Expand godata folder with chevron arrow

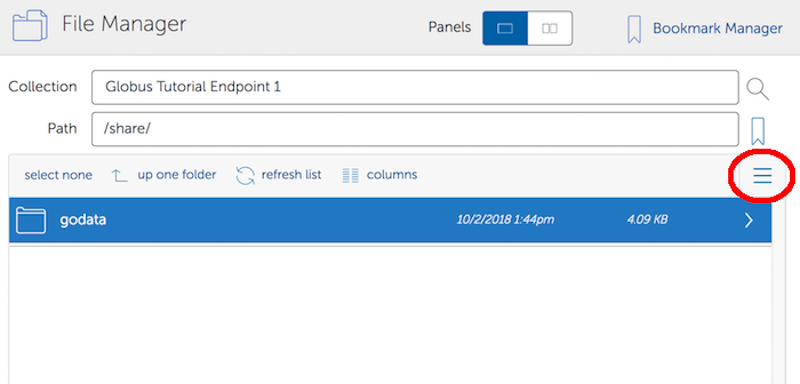coord(748,220)
